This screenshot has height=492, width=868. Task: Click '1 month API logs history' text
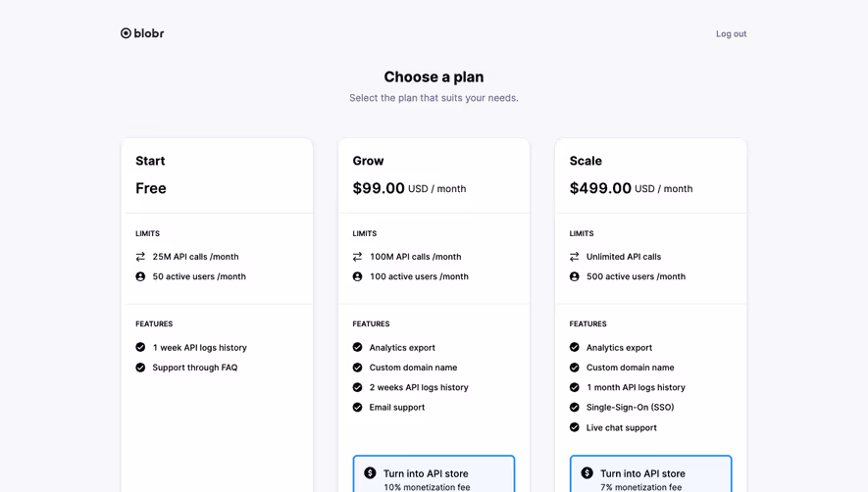pos(636,387)
